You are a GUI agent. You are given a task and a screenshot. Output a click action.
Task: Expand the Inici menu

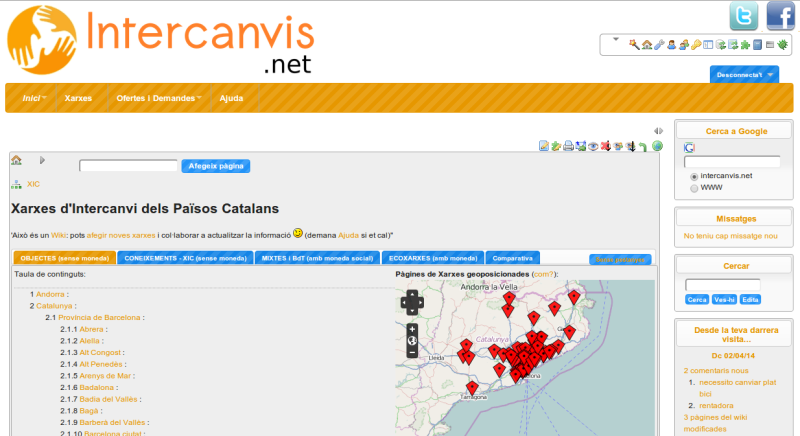coord(34,98)
